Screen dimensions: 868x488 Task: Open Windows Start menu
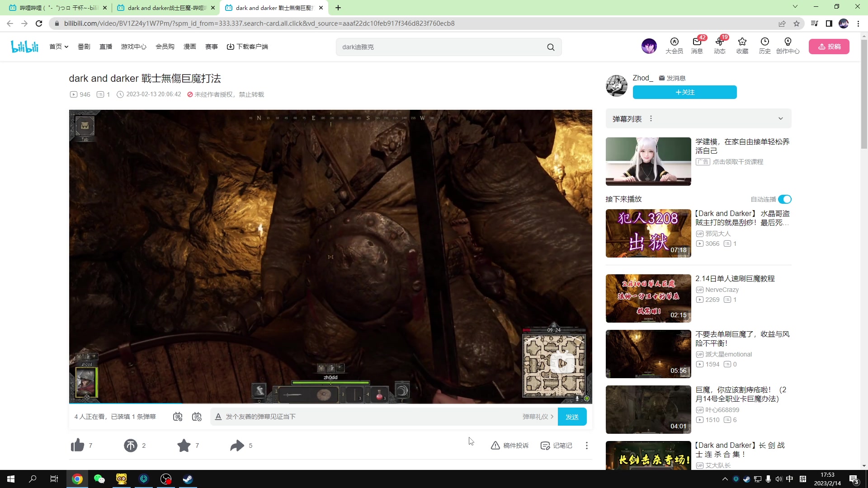(x=11, y=479)
